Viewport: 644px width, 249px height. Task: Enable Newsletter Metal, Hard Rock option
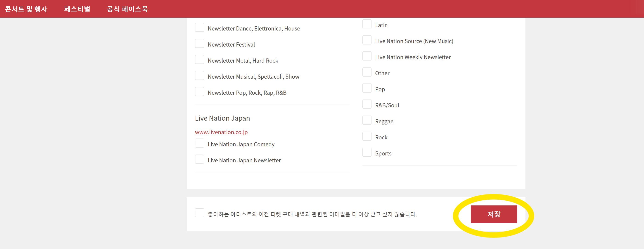(x=199, y=60)
